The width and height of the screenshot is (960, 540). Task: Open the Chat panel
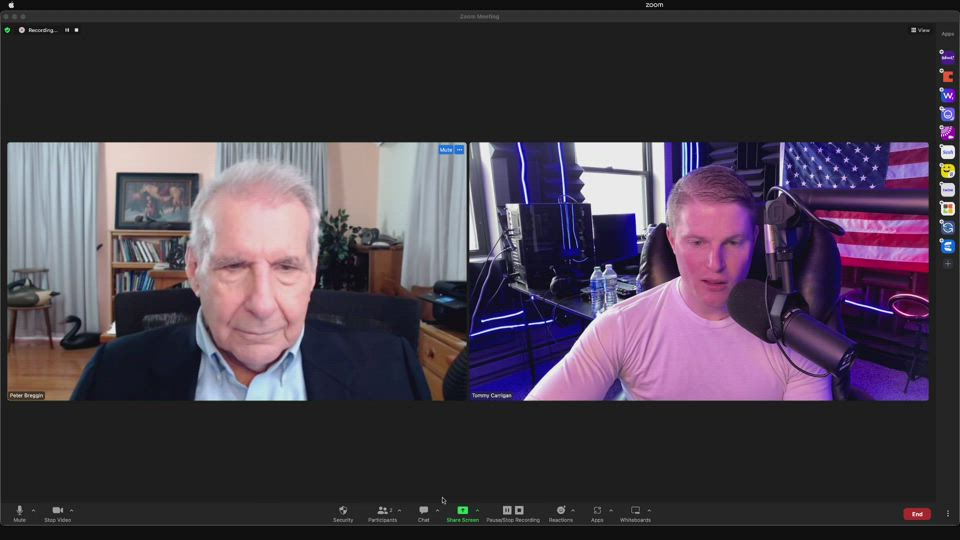(423, 513)
